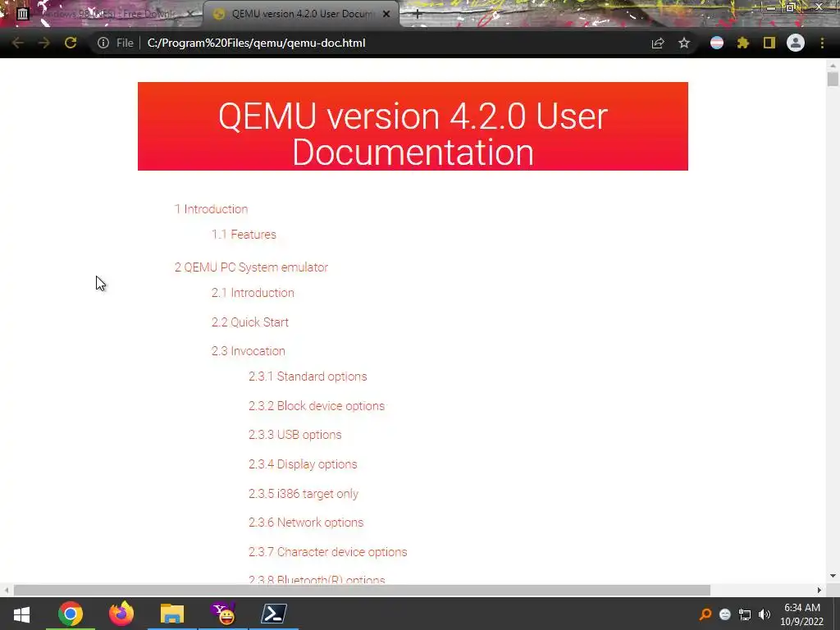The width and height of the screenshot is (840, 630).
Task: Click the vertical scrollbar down arrow
Action: coord(833,576)
